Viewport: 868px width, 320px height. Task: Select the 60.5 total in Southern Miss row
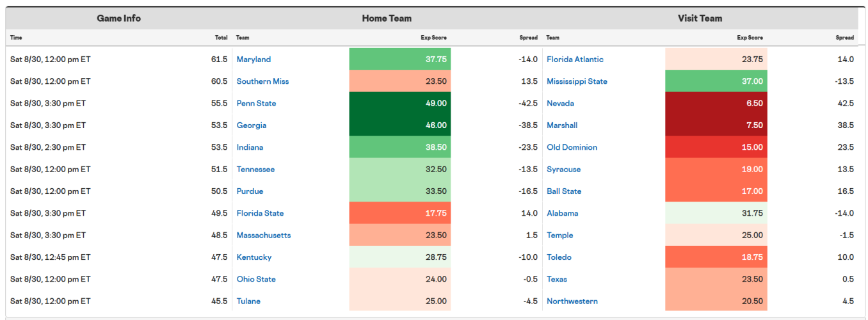[219, 81]
